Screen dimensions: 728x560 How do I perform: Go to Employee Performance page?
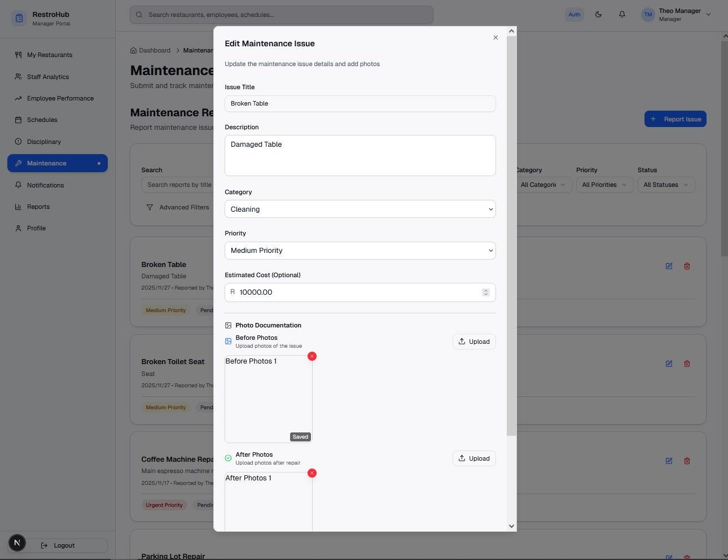(58, 98)
